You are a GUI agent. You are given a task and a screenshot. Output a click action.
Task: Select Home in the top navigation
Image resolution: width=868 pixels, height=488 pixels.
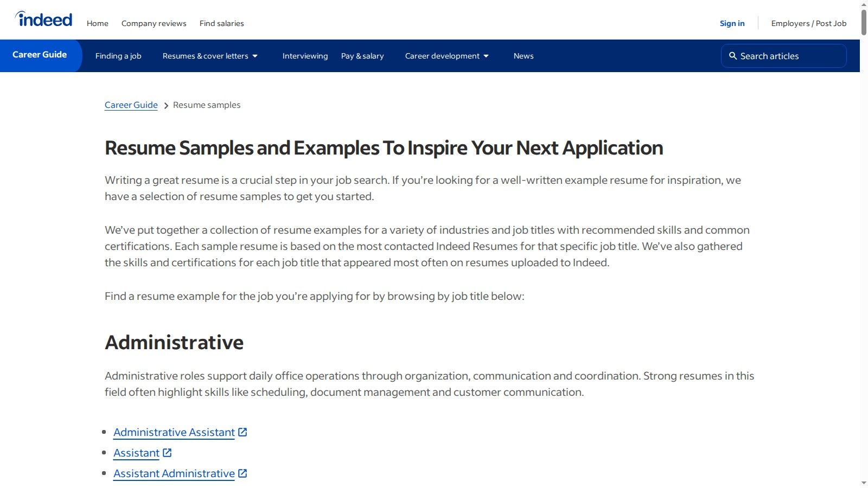98,23
